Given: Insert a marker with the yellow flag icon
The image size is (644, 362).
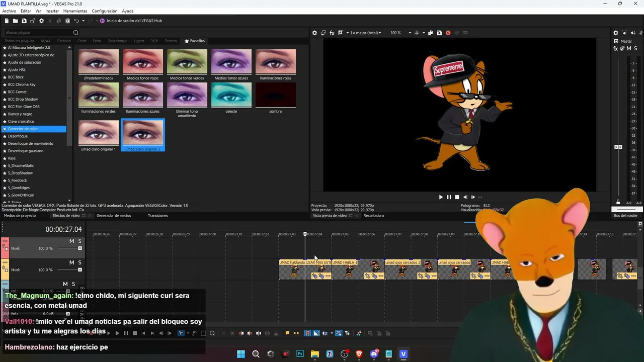Looking at the screenshot, I should click(287, 333).
